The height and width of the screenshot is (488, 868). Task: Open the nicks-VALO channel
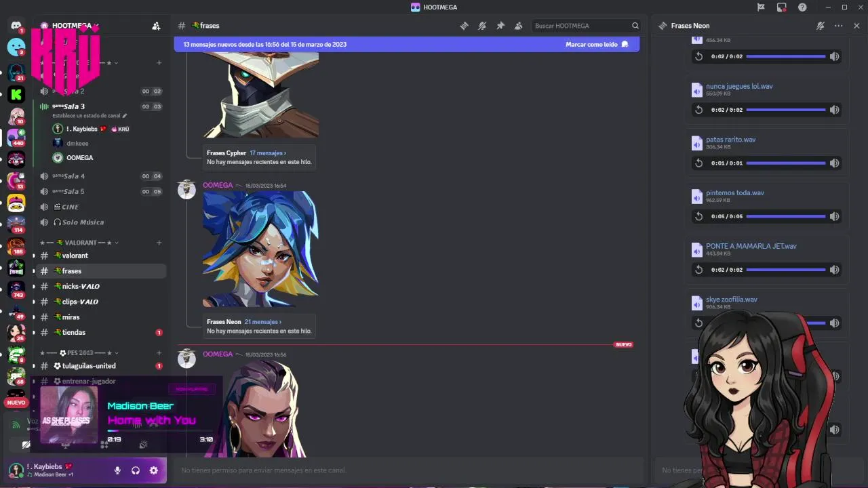[101, 286]
